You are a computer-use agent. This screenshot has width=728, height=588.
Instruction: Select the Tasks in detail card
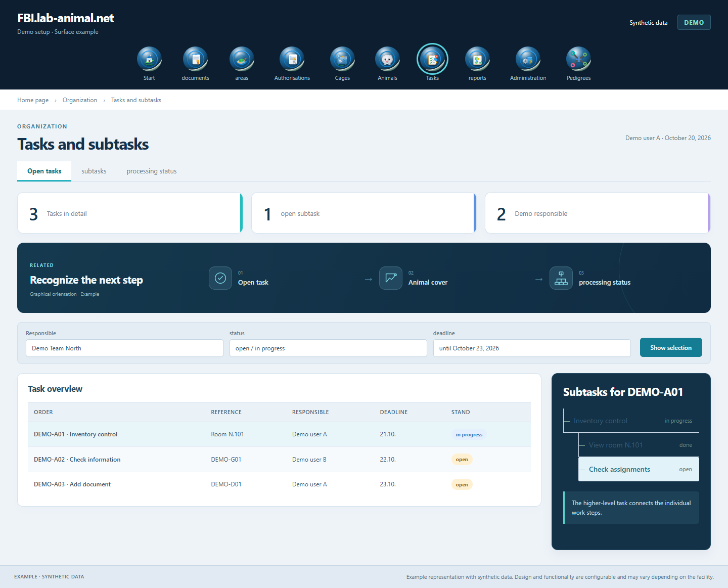click(130, 213)
